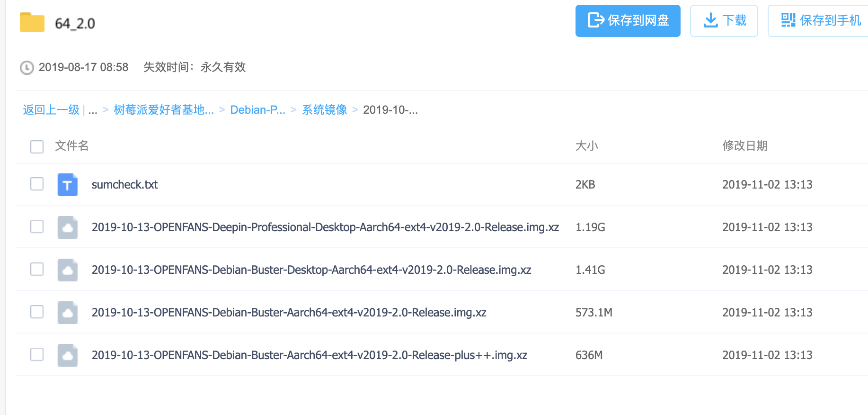Click the sumcheck.txt text file icon
This screenshot has height=415, width=868.
pos(68,185)
